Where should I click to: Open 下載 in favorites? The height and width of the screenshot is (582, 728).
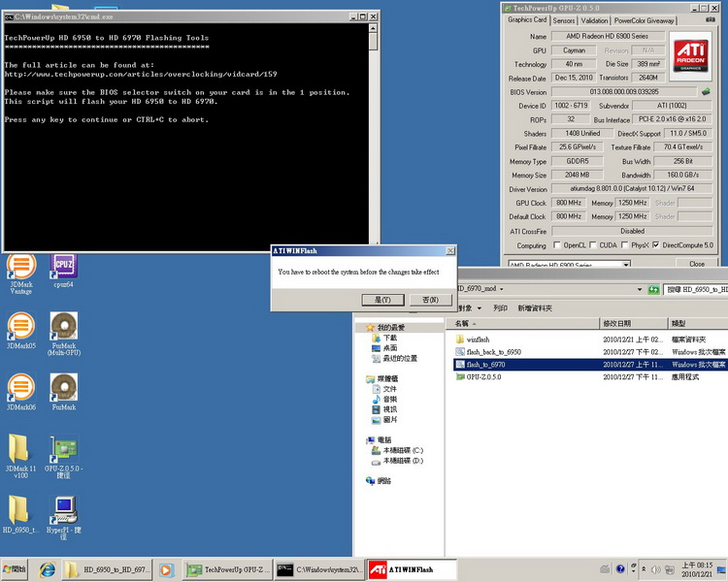point(390,338)
